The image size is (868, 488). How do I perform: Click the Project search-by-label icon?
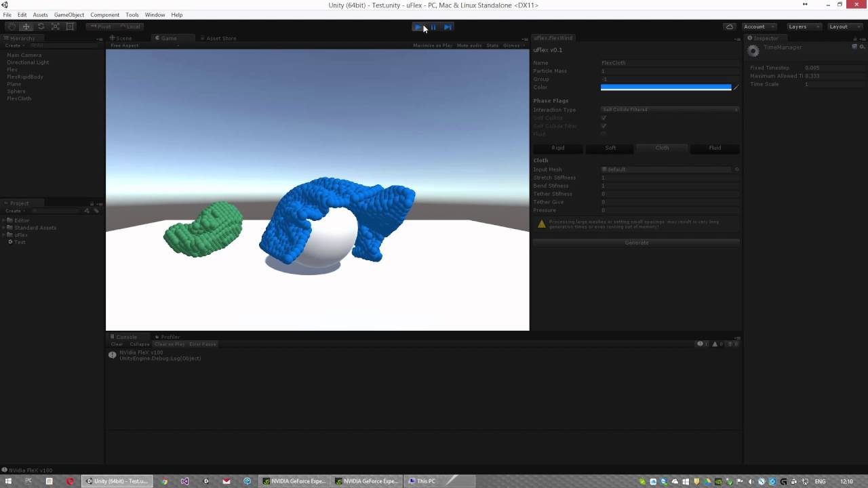(96, 211)
